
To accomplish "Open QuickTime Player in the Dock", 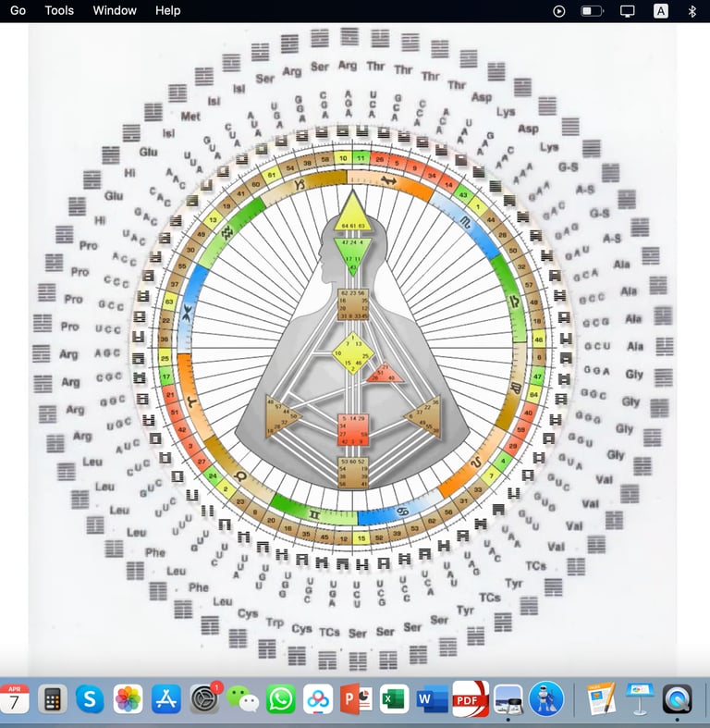I will [x=677, y=698].
